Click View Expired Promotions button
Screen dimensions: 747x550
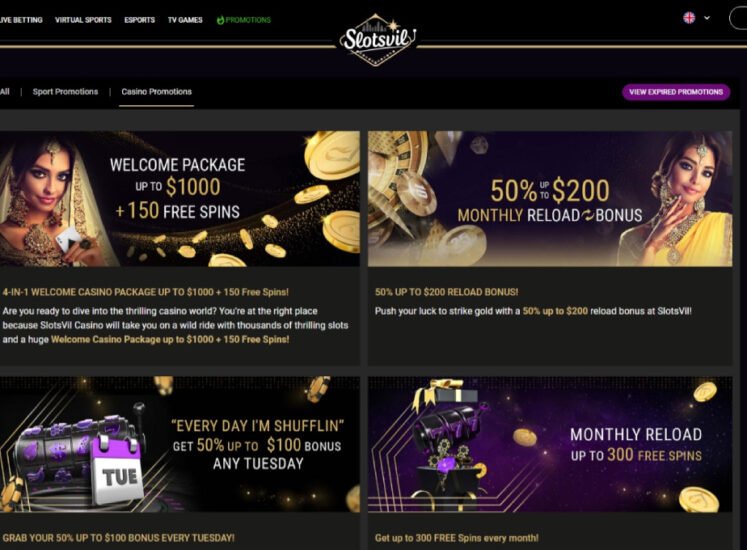coord(676,92)
